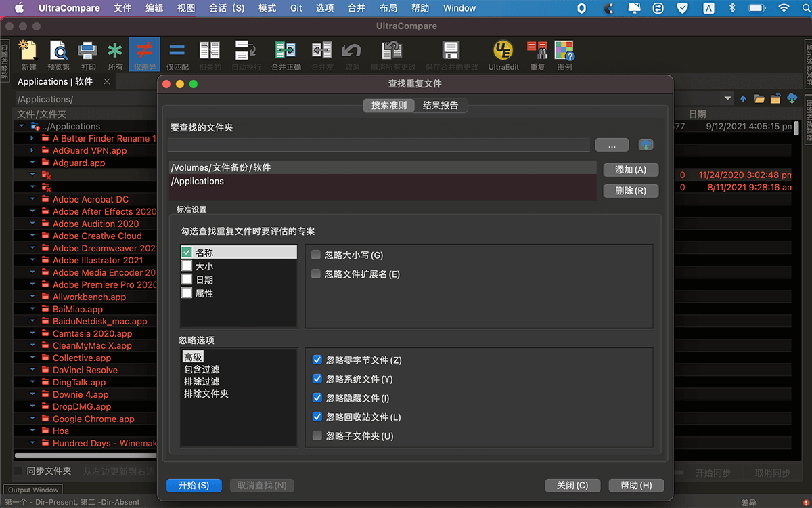Uncheck 忽略回收站文件 (L)
Screen dimensions: 812x508
point(317,417)
